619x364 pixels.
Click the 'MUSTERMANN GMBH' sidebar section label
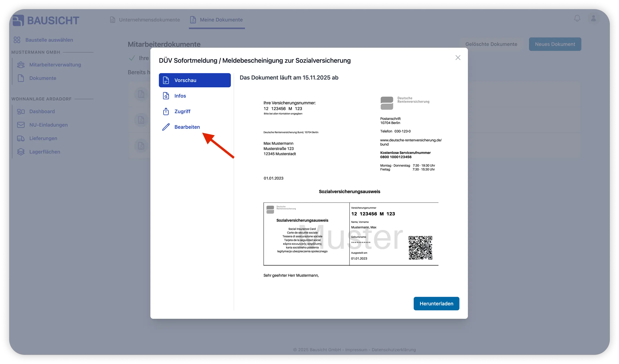36,52
